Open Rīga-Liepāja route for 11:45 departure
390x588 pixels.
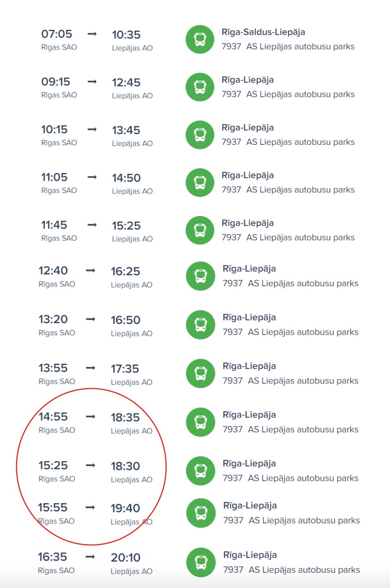point(247,223)
